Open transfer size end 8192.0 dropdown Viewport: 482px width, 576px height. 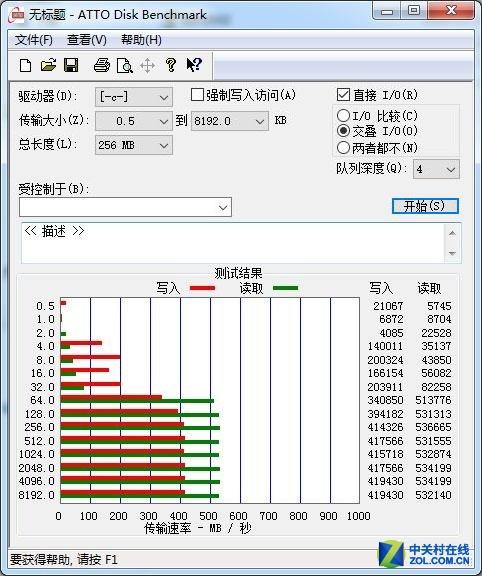point(230,121)
